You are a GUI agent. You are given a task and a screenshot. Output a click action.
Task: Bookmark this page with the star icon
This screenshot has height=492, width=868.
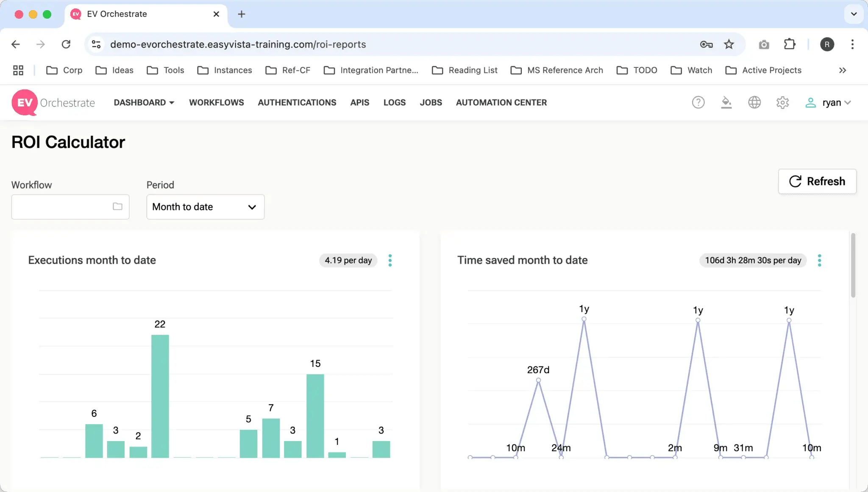(729, 44)
